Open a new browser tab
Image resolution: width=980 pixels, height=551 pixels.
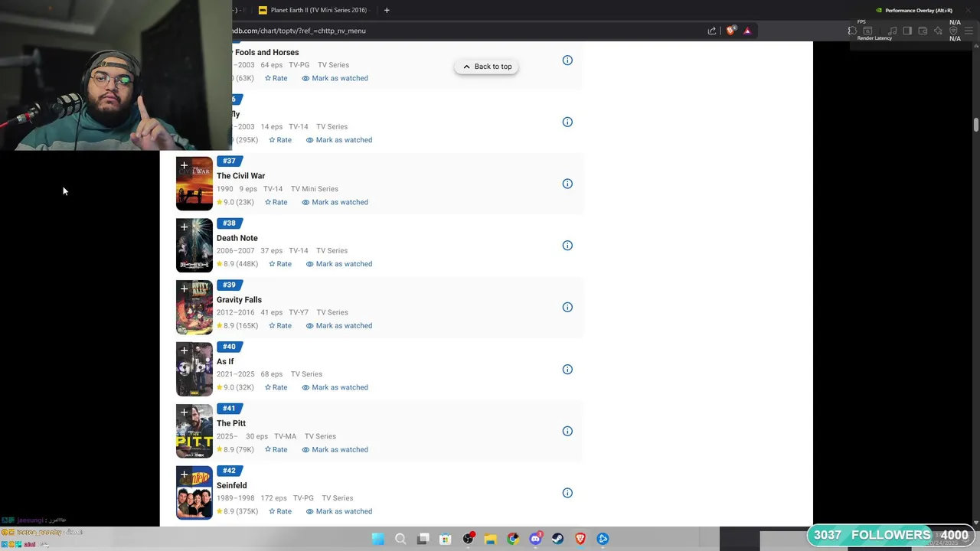click(387, 10)
